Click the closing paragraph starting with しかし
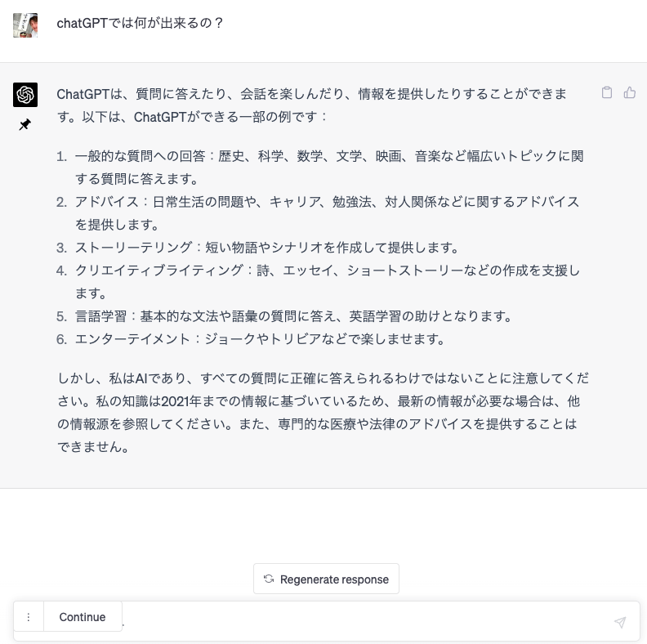 click(323, 413)
